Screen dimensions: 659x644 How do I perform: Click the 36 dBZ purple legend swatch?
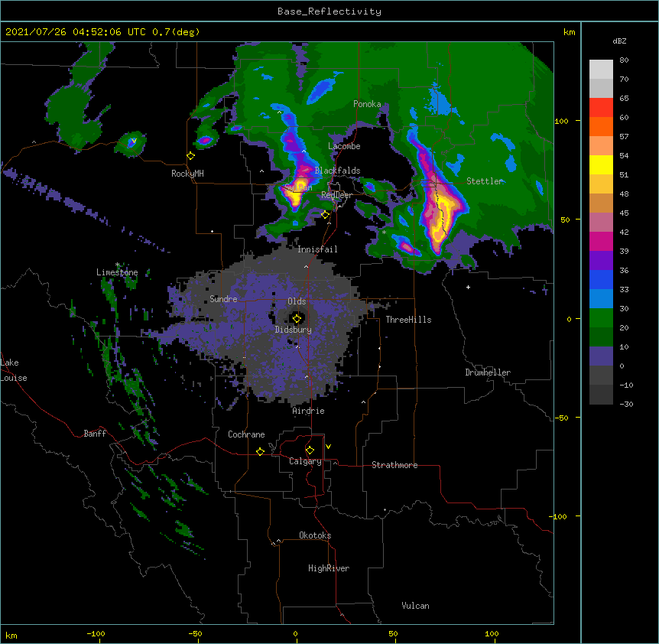(x=601, y=260)
